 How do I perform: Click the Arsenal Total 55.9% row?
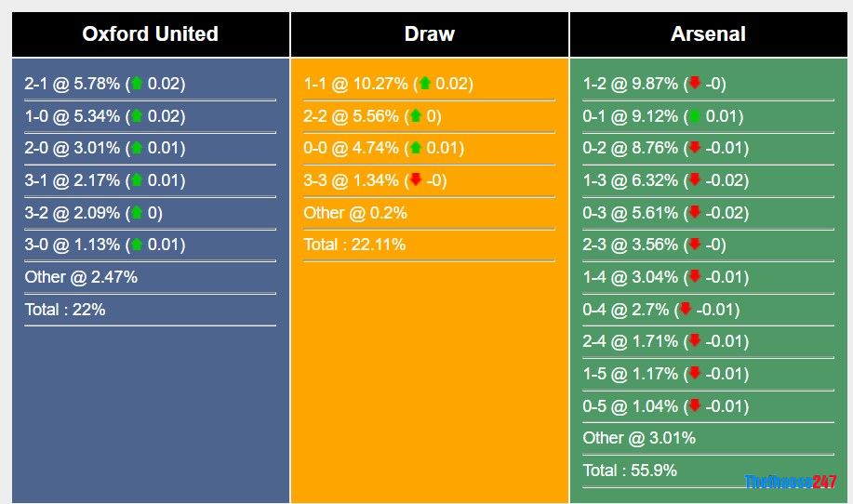[630, 471]
